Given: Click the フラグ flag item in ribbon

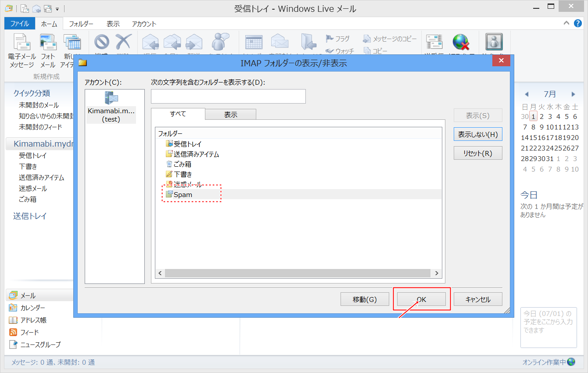Looking at the screenshot, I should pos(337,39).
